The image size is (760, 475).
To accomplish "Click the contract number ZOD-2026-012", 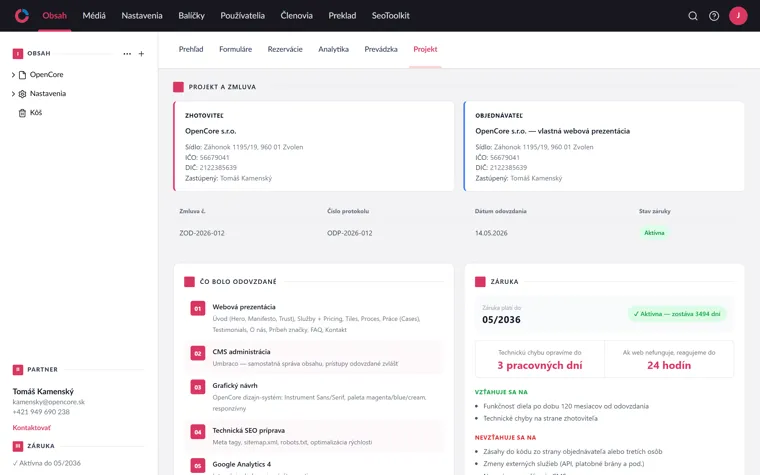I will (x=202, y=233).
